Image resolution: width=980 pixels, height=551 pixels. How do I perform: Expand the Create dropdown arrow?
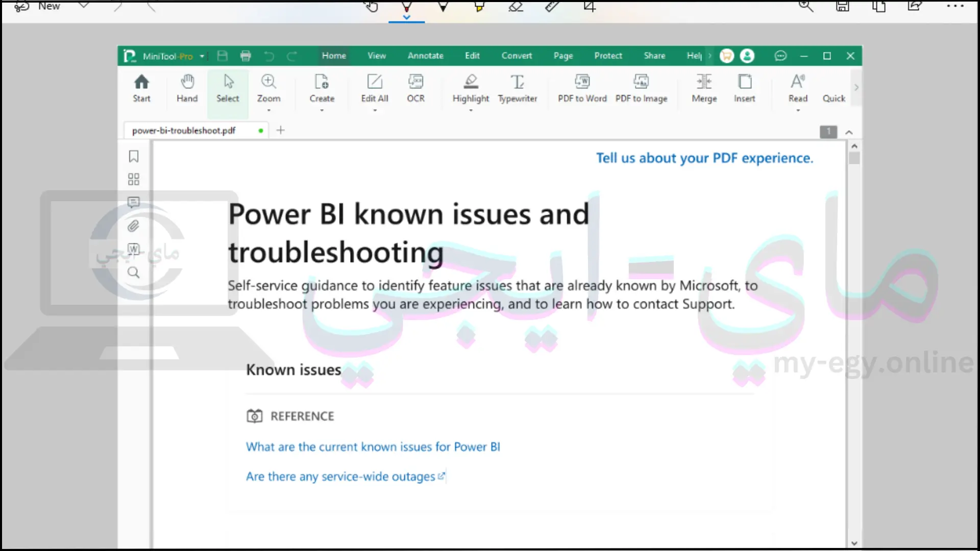point(322,110)
